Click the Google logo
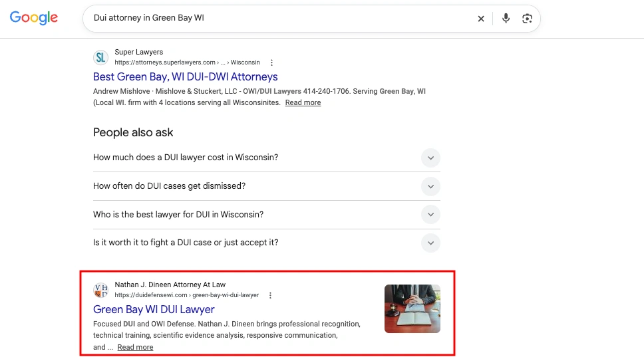Image resolution: width=644 pixels, height=361 pixels. pyautogui.click(x=34, y=18)
